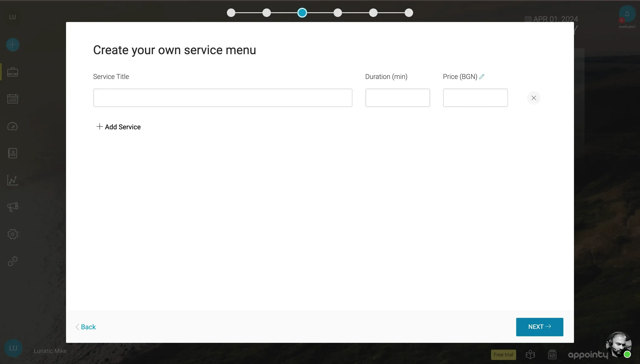The image size is (640, 364).
Task: Edit the Price currency with the pencil icon
Action: [482, 76]
